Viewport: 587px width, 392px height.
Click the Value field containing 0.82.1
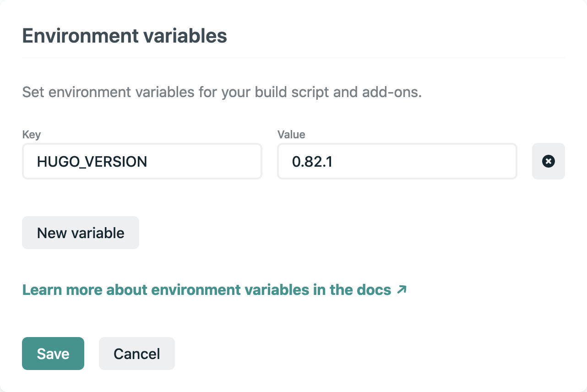pyautogui.click(x=397, y=161)
